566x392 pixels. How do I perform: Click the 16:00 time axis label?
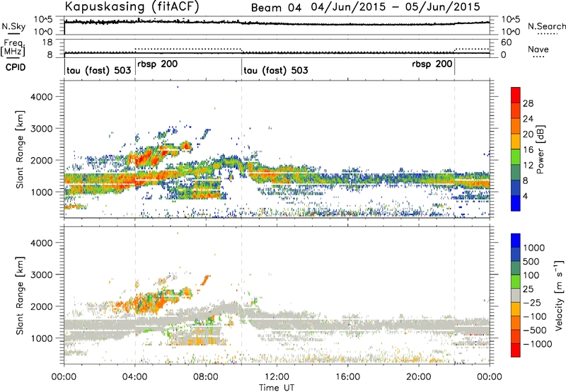[x=347, y=377]
